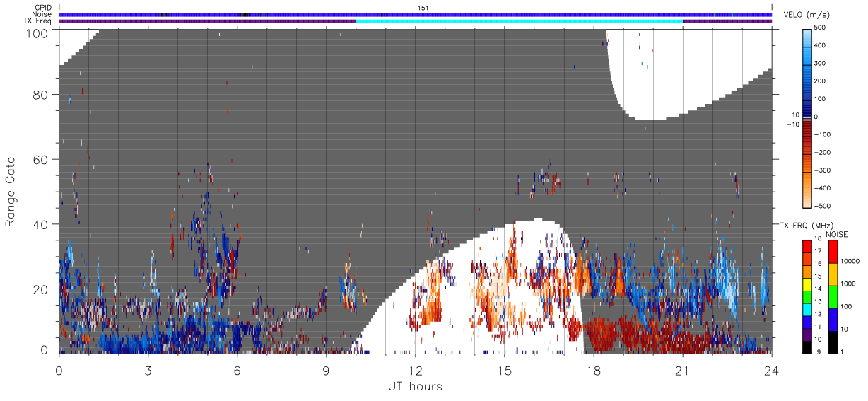This screenshot has height=401, width=868.
Task: Select the 60 tick on Range Gate axis
Action: (42, 159)
